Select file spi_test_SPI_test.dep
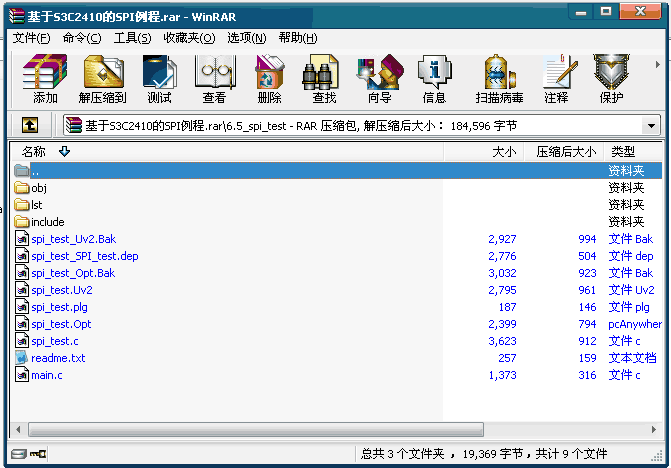 85,256
